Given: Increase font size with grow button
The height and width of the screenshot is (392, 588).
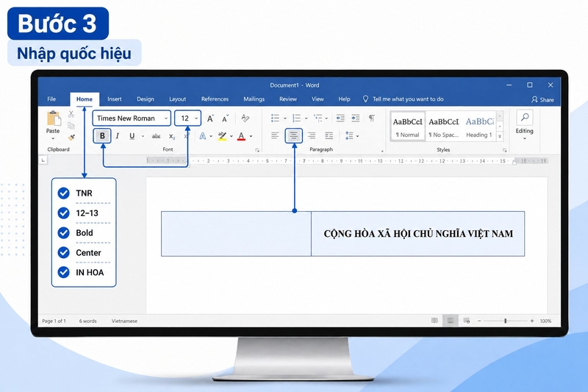Looking at the screenshot, I should tap(210, 118).
